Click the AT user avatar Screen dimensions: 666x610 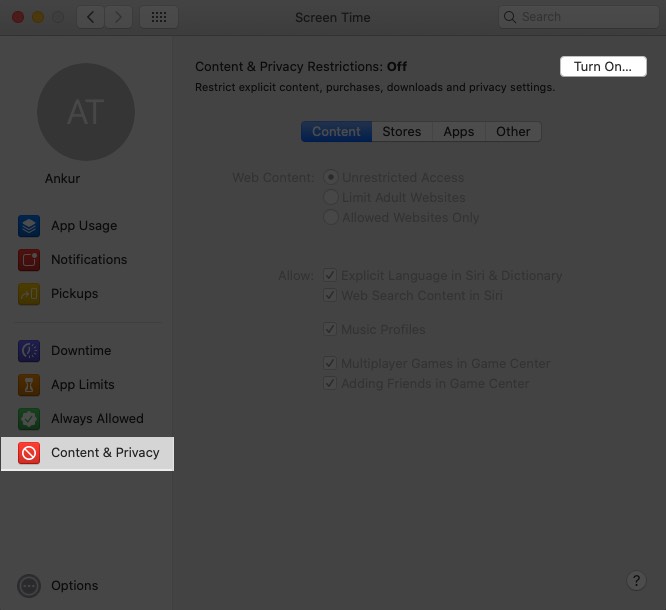point(86,112)
